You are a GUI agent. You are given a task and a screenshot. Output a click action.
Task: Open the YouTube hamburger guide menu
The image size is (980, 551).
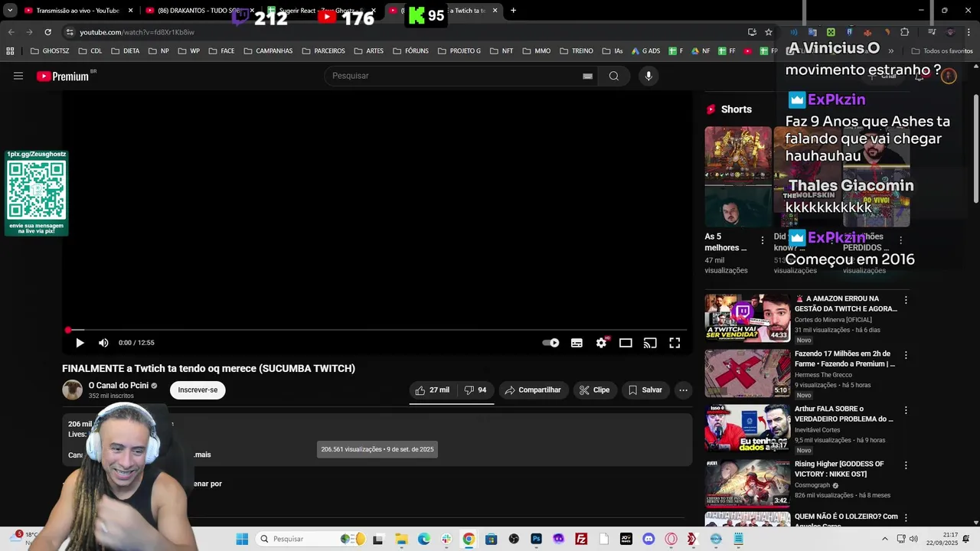(x=18, y=76)
